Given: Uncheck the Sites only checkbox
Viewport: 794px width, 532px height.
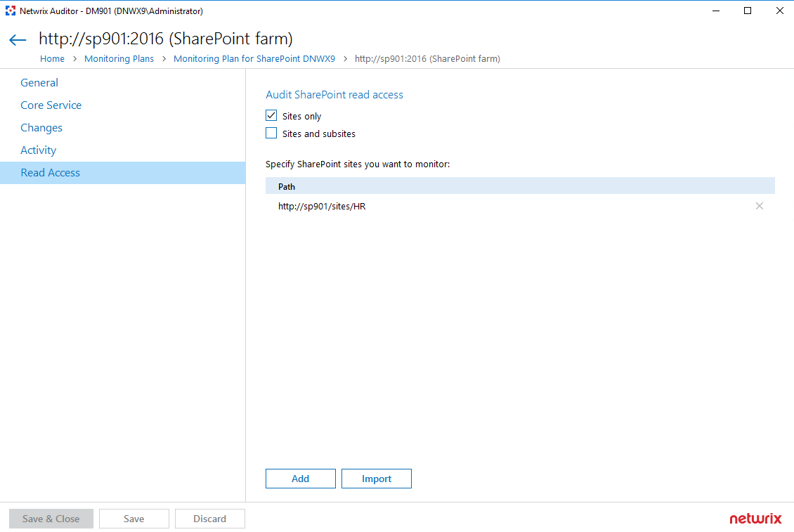Looking at the screenshot, I should pyautogui.click(x=271, y=116).
